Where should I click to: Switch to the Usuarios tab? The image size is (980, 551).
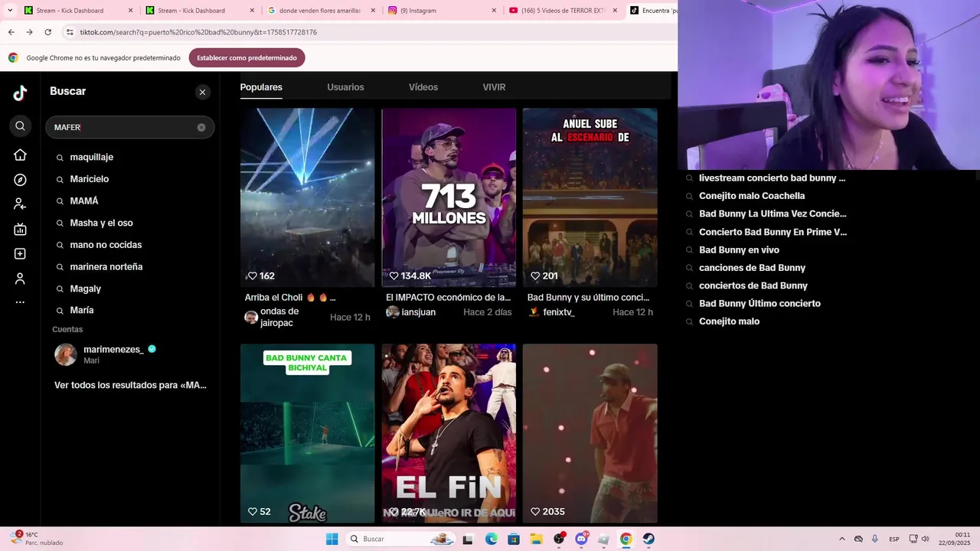click(x=345, y=87)
